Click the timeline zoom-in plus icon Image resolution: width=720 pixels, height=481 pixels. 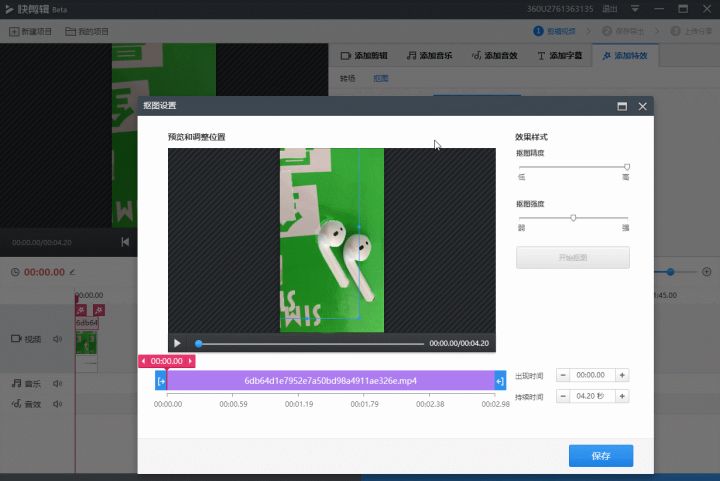pyautogui.click(x=707, y=272)
